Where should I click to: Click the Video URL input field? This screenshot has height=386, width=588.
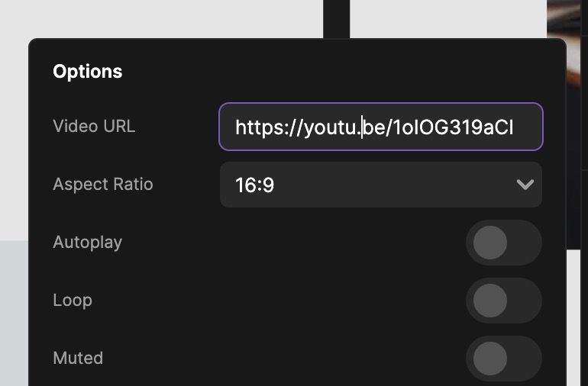point(380,127)
